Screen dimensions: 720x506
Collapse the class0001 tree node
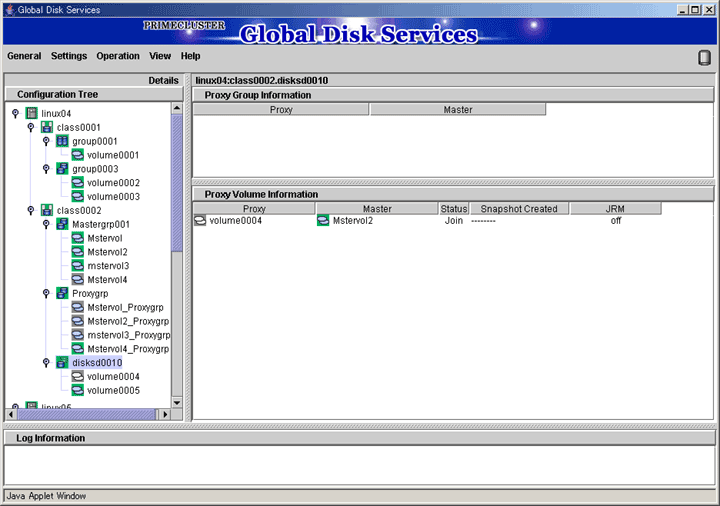[31, 127]
